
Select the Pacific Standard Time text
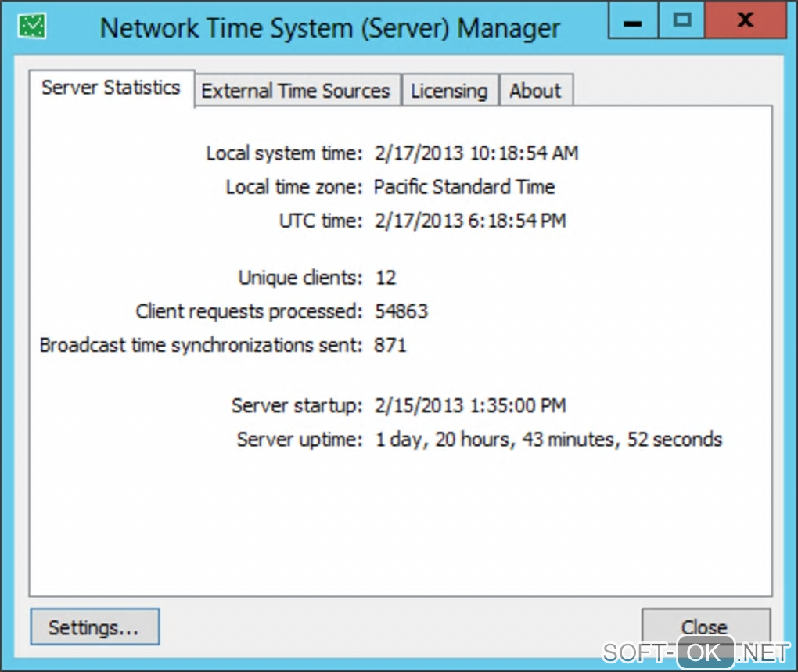[x=465, y=187]
